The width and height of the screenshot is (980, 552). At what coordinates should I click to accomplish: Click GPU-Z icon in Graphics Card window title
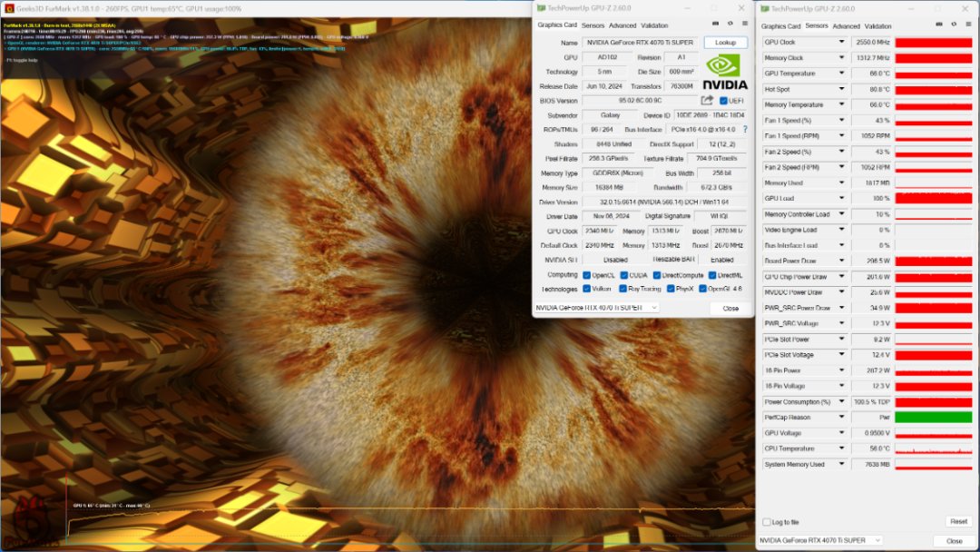[x=541, y=8]
